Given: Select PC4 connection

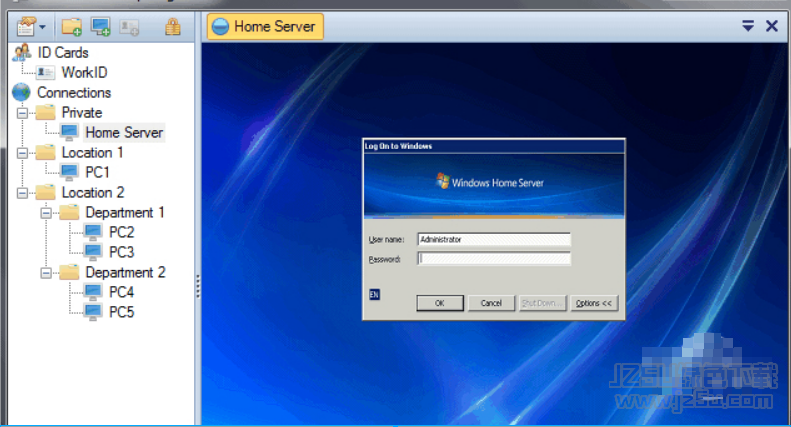Looking at the screenshot, I should tap(122, 292).
